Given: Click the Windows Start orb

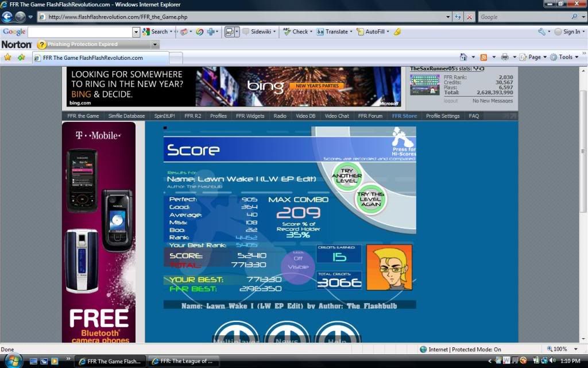Looking at the screenshot, I should tap(13, 361).
